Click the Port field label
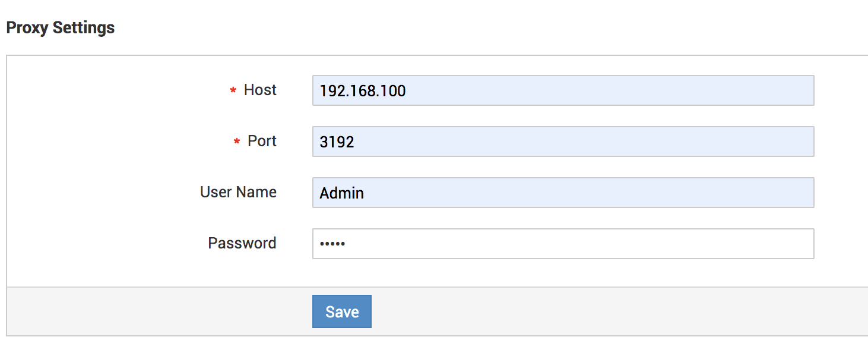The image size is (868, 340). click(x=262, y=141)
